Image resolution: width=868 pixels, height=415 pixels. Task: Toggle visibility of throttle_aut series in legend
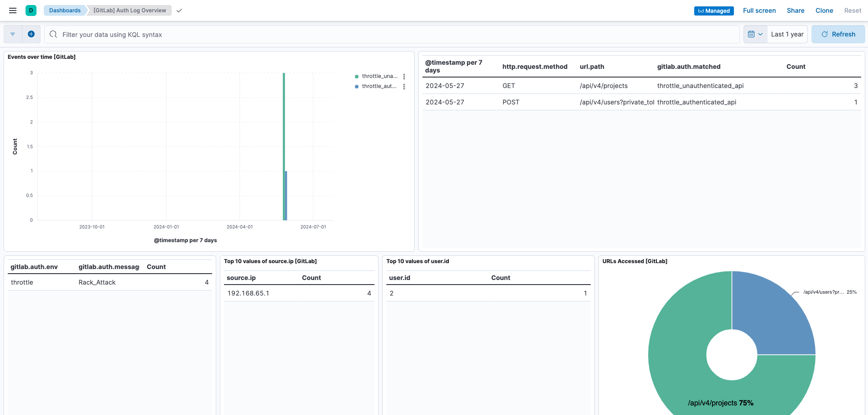pyautogui.click(x=379, y=86)
